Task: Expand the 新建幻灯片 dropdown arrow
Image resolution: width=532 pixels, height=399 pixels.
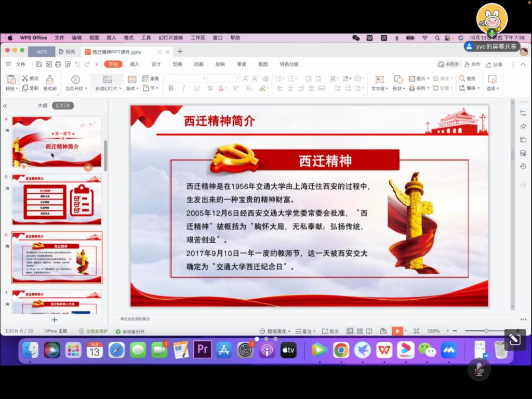Action: [121, 89]
